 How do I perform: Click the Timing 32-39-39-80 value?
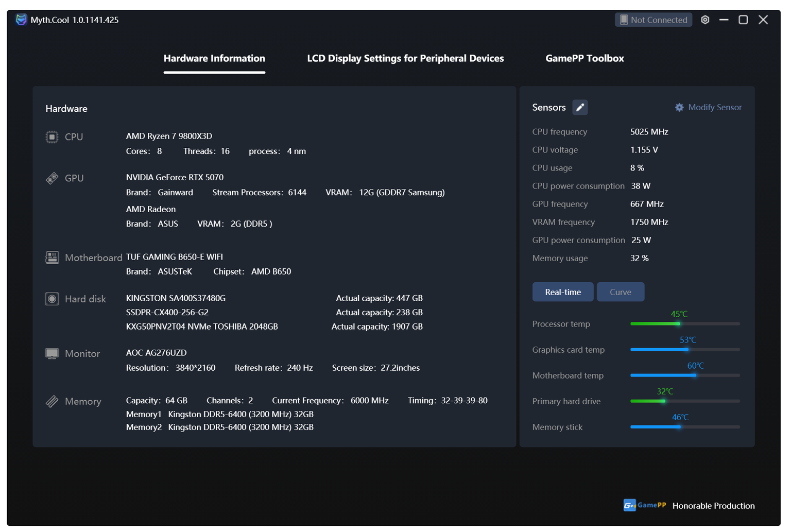(464, 400)
